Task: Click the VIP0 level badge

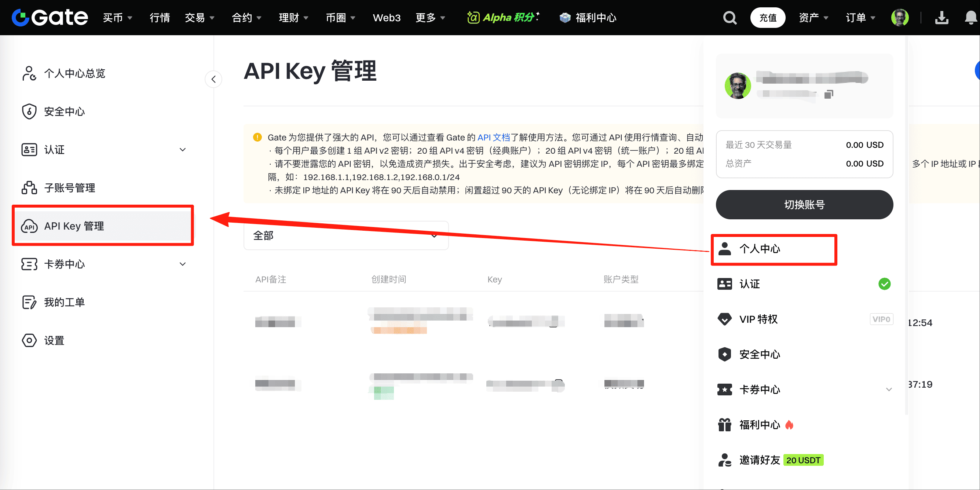Action: 881,319
